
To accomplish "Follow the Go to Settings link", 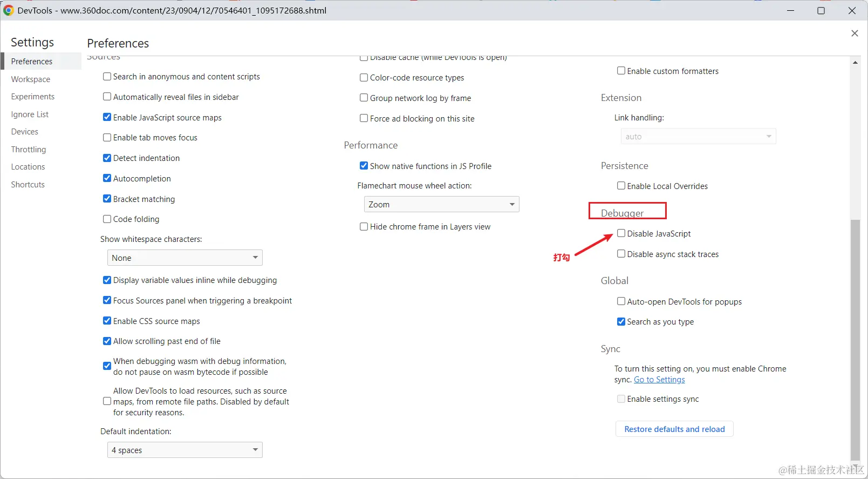I will coord(659,380).
